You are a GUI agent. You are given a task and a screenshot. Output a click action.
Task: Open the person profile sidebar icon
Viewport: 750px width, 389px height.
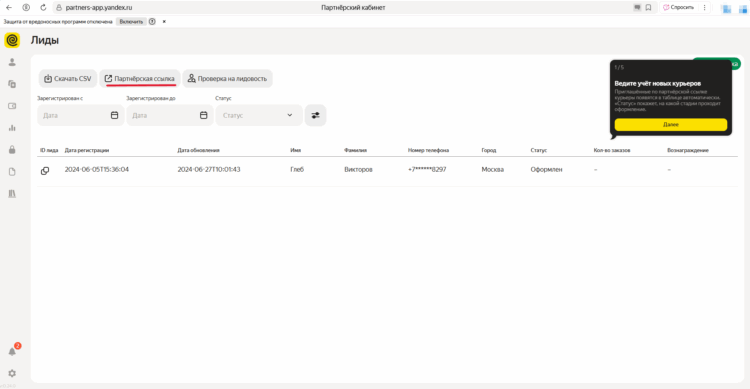coord(12,62)
